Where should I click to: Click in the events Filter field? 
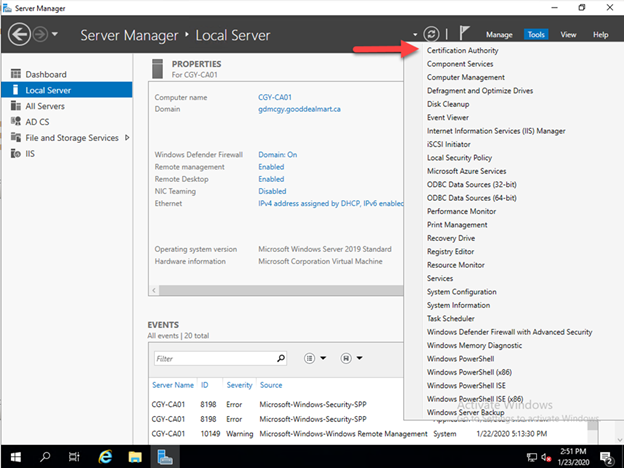pyautogui.click(x=215, y=359)
